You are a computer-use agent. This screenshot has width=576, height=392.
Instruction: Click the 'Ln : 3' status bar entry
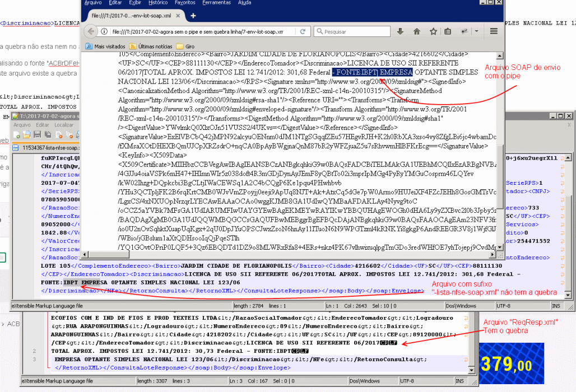[236, 381]
